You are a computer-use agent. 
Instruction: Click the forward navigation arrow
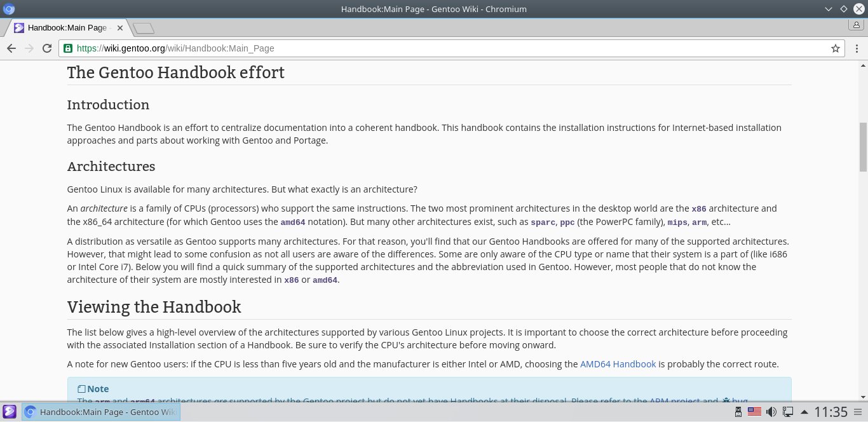point(29,48)
